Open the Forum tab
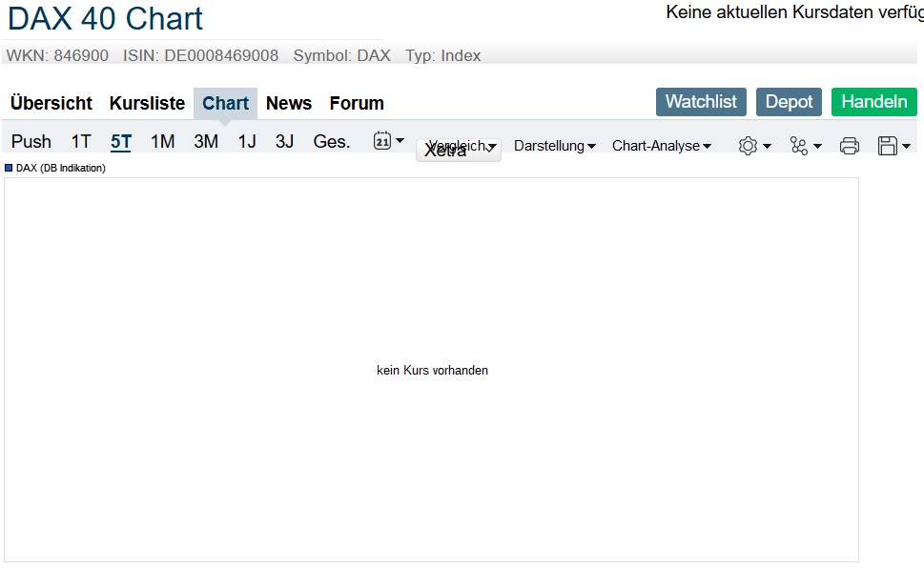The image size is (924, 569). point(357,103)
